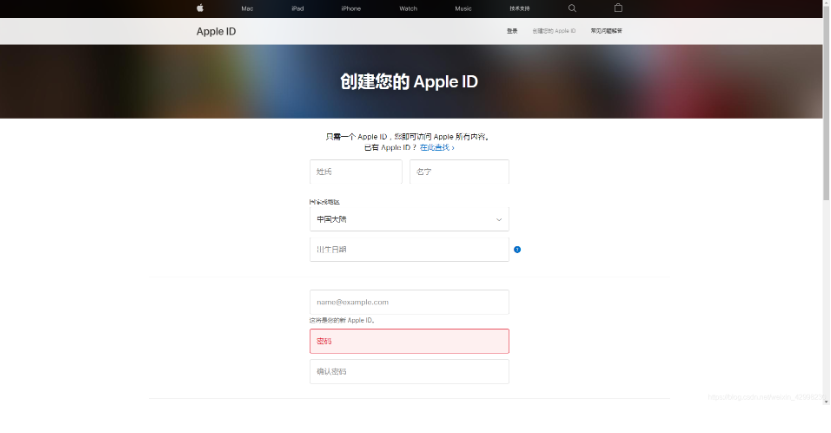
Task: Open the 中国大陆 country dropdown
Action: pos(409,219)
